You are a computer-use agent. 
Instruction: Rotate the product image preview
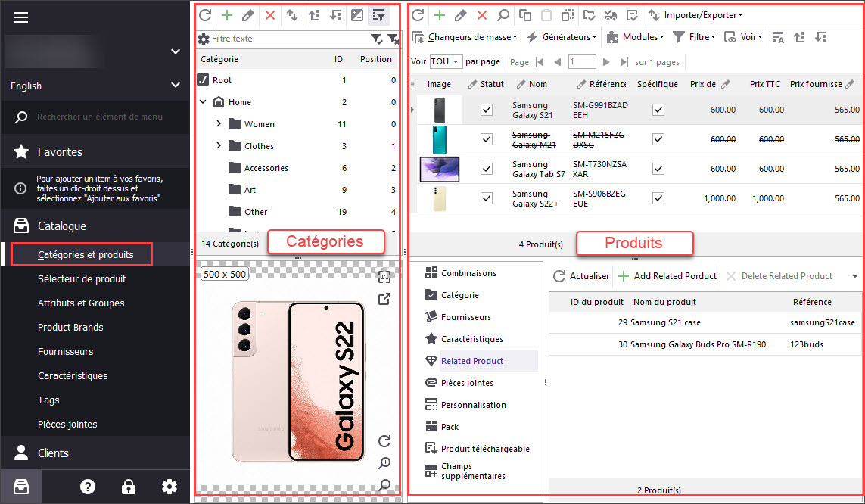point(384,440)
